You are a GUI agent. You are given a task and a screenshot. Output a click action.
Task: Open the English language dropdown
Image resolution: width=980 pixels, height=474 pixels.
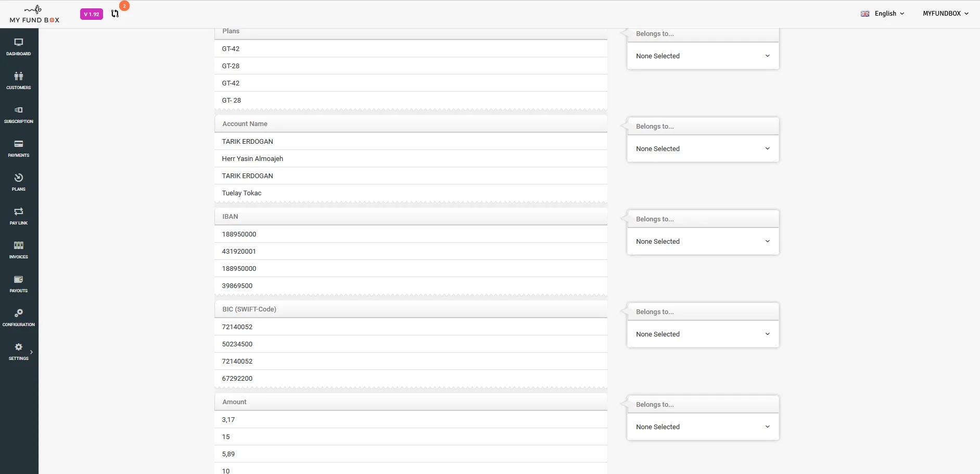click(889, 14)
